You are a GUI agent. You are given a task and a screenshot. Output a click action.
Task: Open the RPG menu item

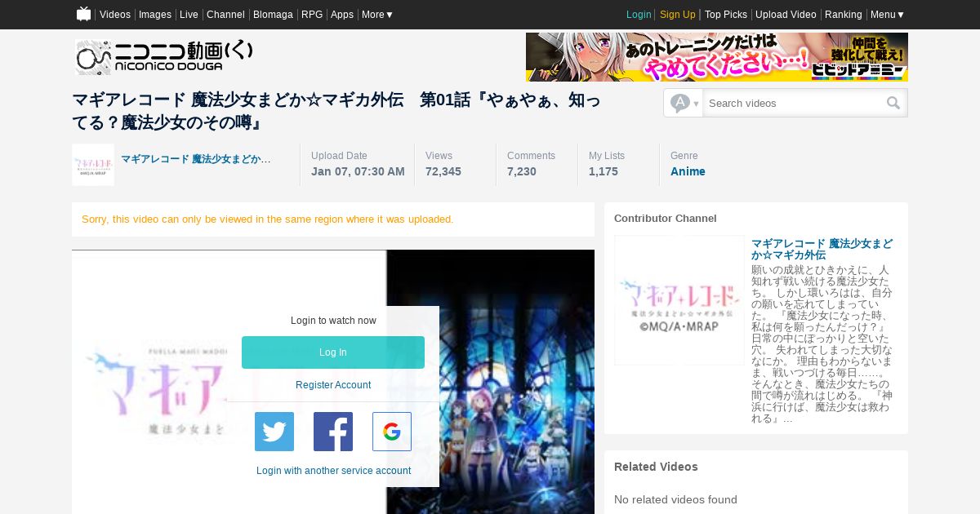coord(312,15)
